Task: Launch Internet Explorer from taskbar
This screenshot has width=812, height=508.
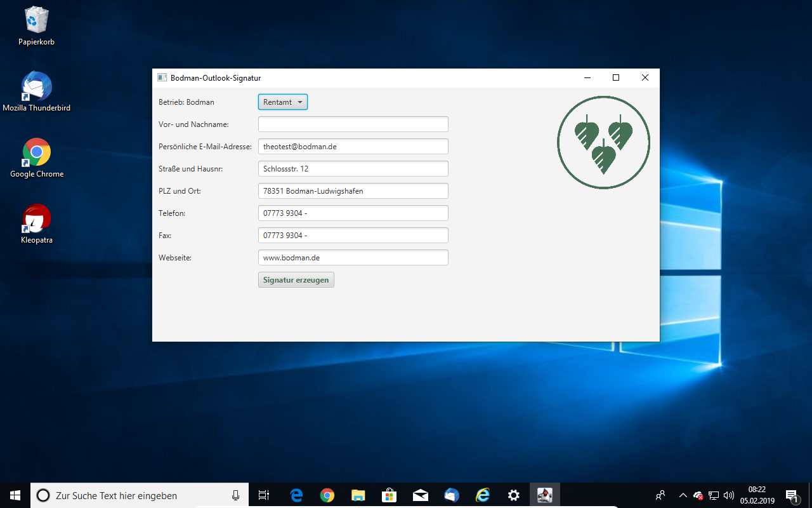Action: point(483,495)
